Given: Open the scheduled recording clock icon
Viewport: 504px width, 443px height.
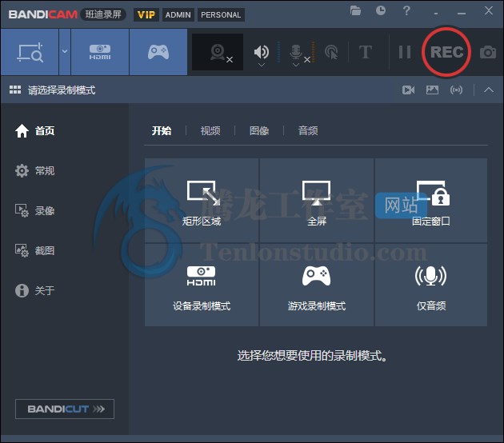Looking at the screenshot, I should coord(381,11).
